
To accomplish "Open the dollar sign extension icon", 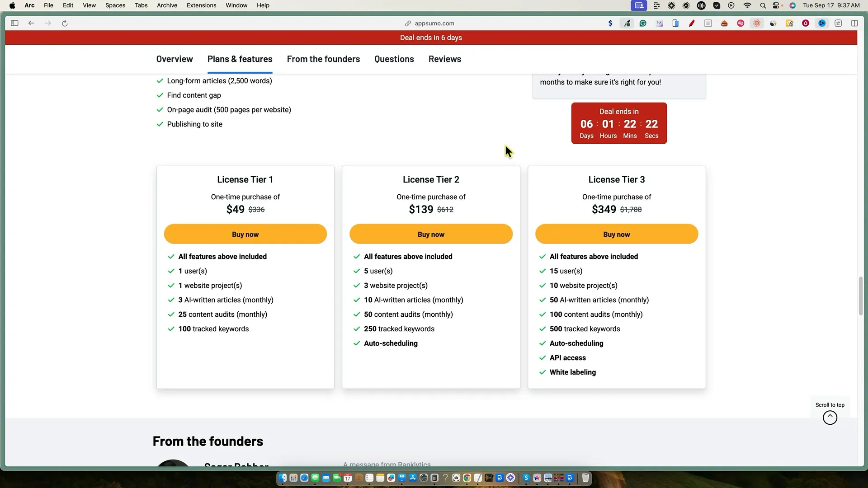I will 610,23.
